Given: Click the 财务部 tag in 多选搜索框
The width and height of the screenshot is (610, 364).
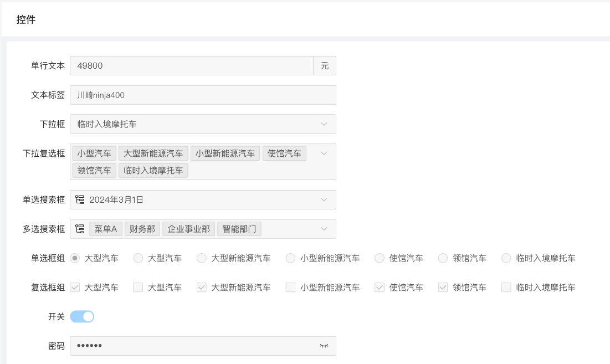Looking at the screenshot, I should [x=142, y=229].
